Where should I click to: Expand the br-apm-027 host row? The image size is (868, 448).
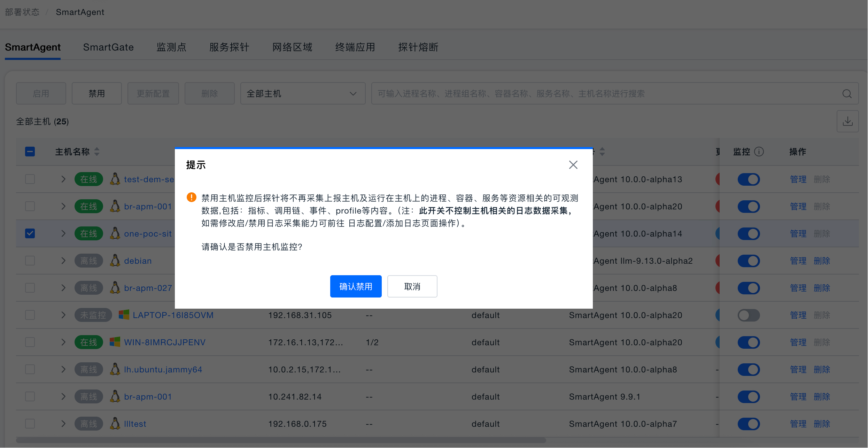point(63,288)
